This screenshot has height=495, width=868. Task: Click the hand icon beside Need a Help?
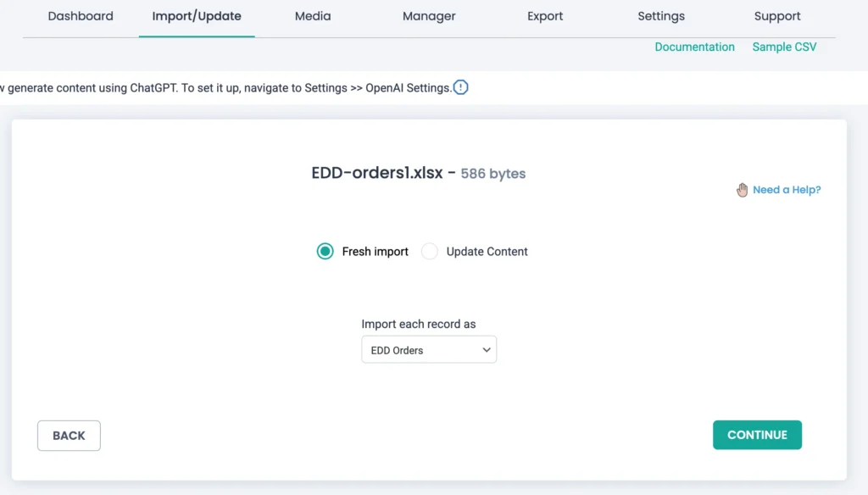(742, 190)
